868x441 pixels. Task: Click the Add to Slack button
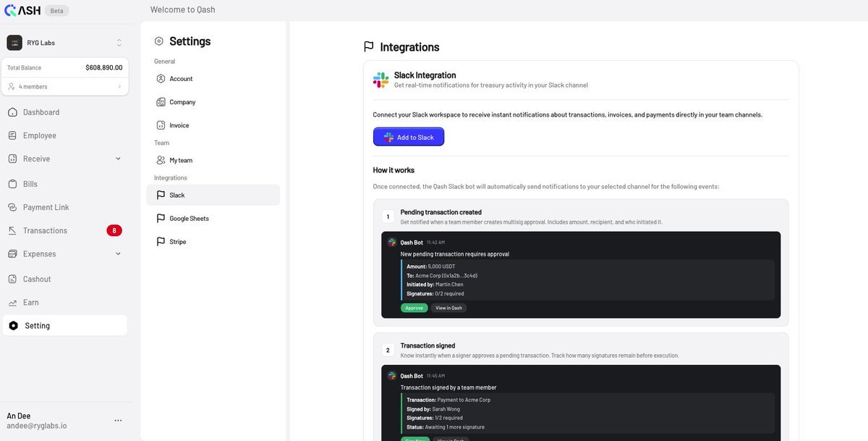pyautogui.click(x=409, y=137)
